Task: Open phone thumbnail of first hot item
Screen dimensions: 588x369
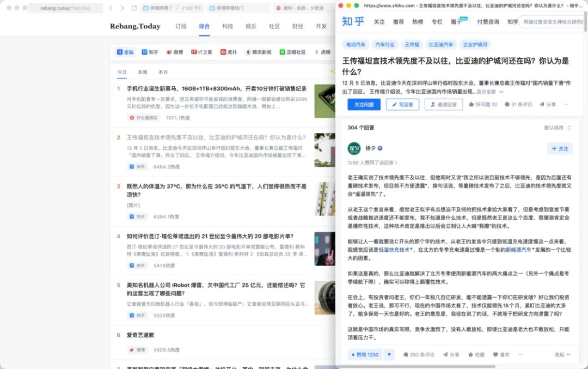Action: [324, 101]
